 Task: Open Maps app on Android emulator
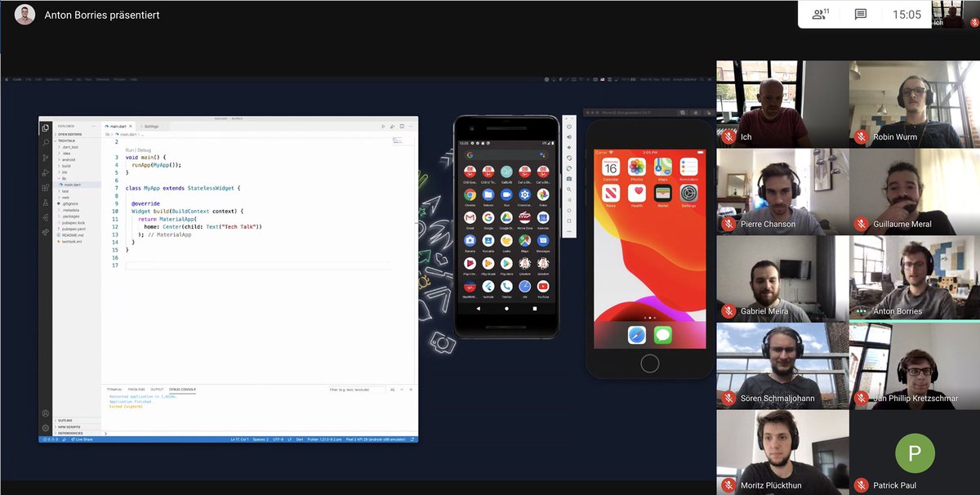click(x=524, y=241)
